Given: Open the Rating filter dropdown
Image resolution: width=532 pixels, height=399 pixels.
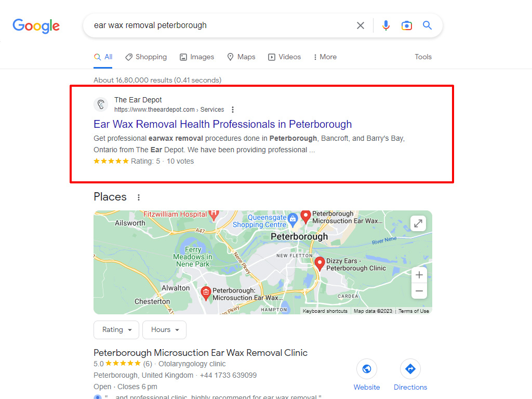Looking at the screenshot, I should click(116, 330).
